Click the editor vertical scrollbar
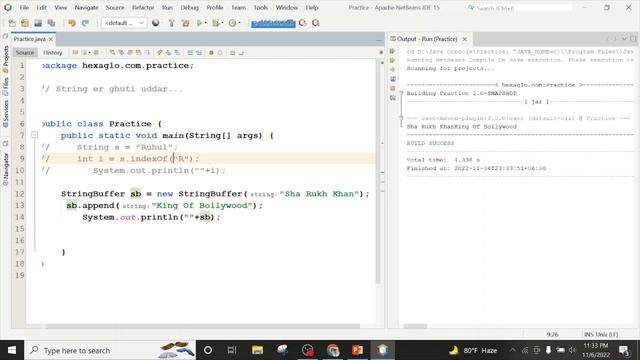Image resolution: width=640 pixels, height=360 pixels. [378, 171]
